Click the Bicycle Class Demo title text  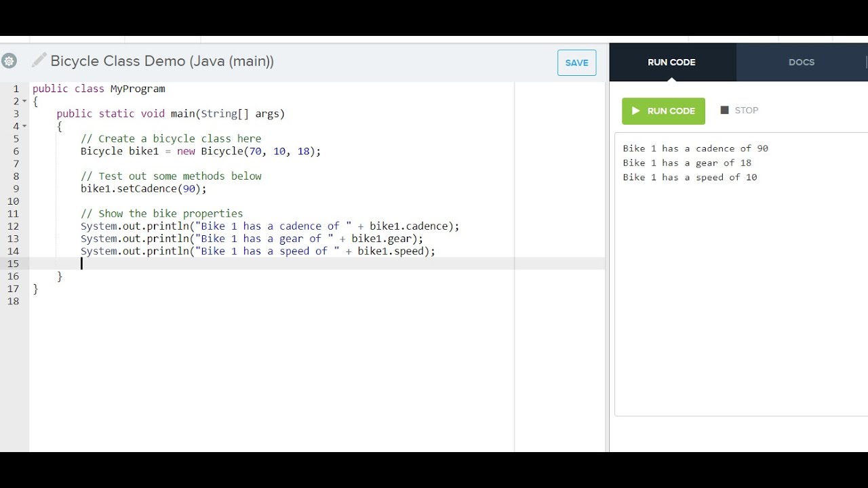[162, 61]
